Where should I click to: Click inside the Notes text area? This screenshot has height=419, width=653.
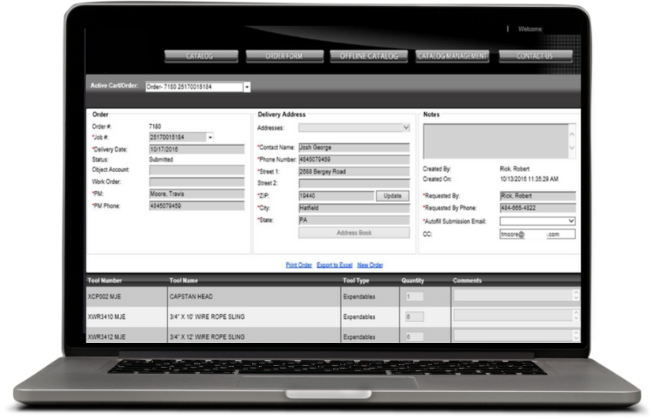pos(496,141)
